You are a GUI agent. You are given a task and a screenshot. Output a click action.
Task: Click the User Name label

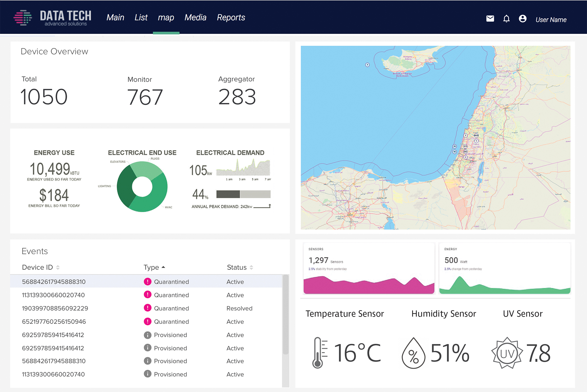coord(551,20)
